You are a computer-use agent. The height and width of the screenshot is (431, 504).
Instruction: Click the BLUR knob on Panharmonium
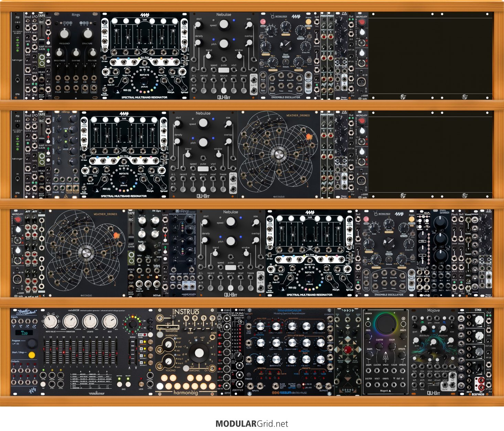click(306, 326)
